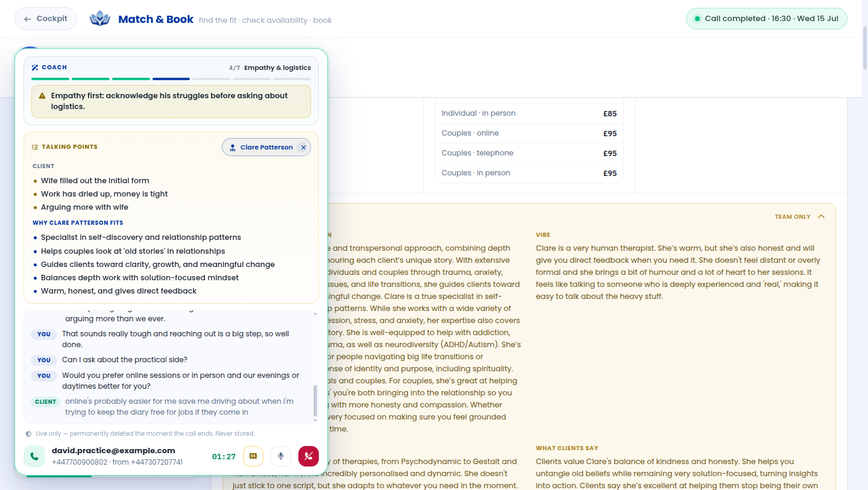Click 'That sounds really tough' transcript line
Viewport: 868px width, 490px height.
(x=175, y=339)
